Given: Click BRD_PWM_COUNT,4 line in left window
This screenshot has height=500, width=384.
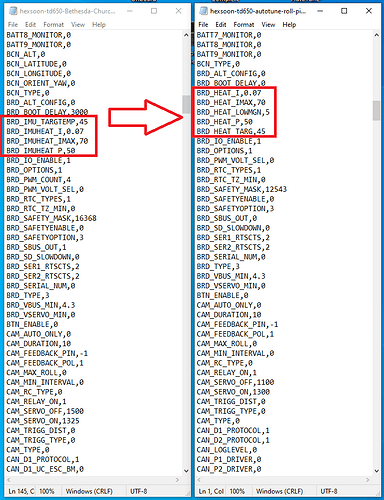Looking at the screenshot, I should pyautogui.click(x=39, y=180).
